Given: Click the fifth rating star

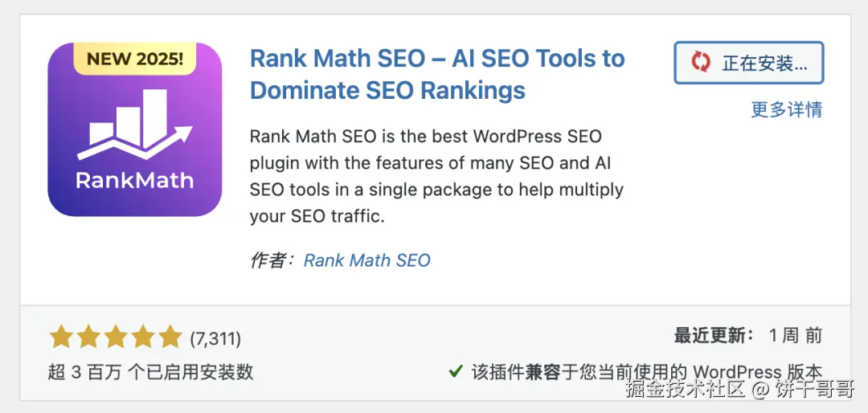Looking at the screenshot, I should pos(170,337).
